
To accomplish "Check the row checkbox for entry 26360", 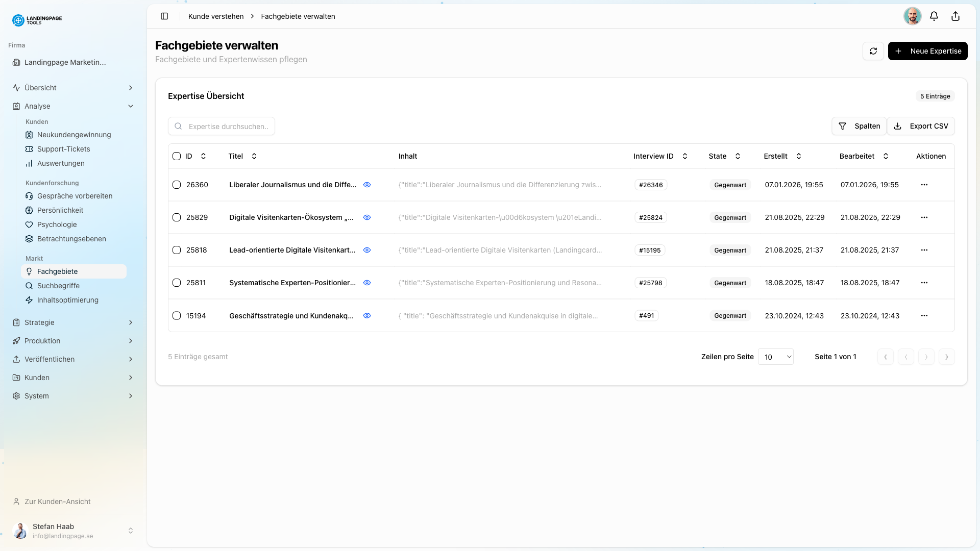I will [177, 185].
